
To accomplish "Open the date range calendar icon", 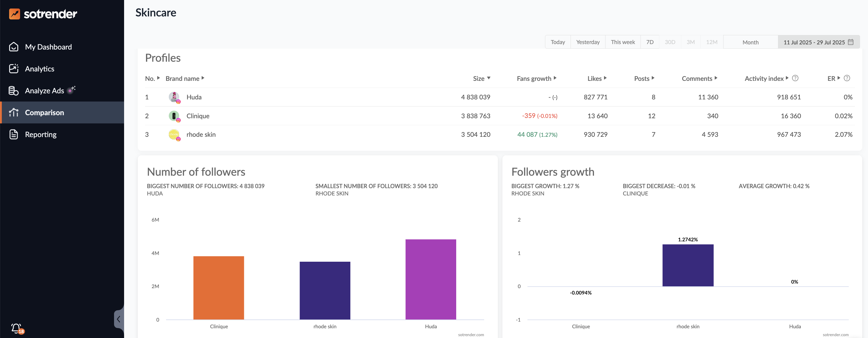I will pyautogui.click(x=850, y=42).
